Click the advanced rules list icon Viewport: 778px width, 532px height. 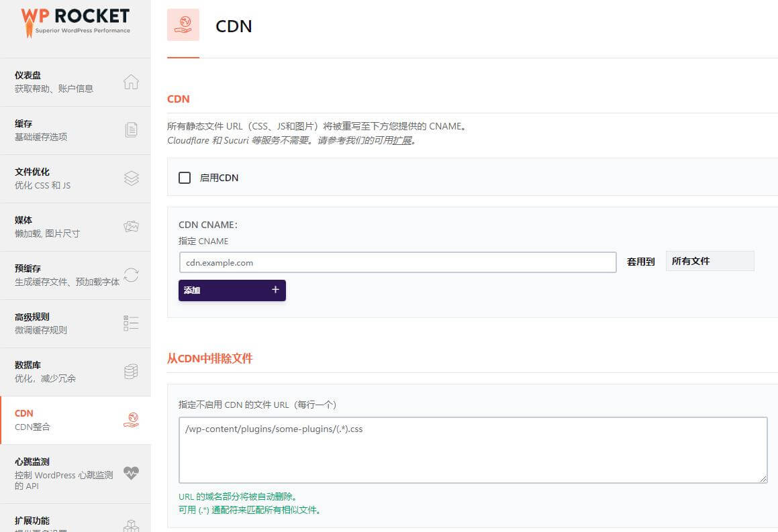(x=131, y=323)
